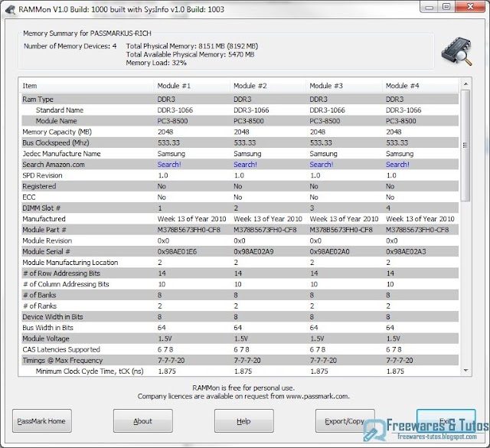490x448 pixels.
Task: Maximize the RAMMon window
Action: (x=446, y=7)
